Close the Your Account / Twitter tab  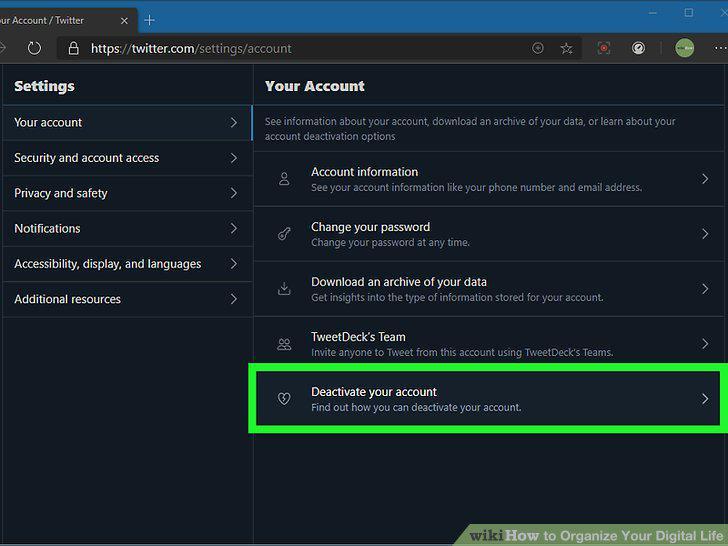(124, 20)
